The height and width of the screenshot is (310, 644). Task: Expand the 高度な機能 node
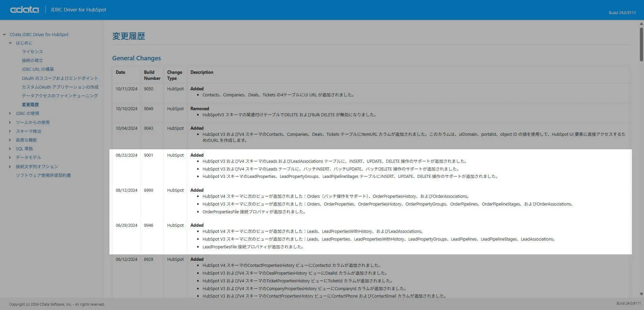[x=10, y=140]
